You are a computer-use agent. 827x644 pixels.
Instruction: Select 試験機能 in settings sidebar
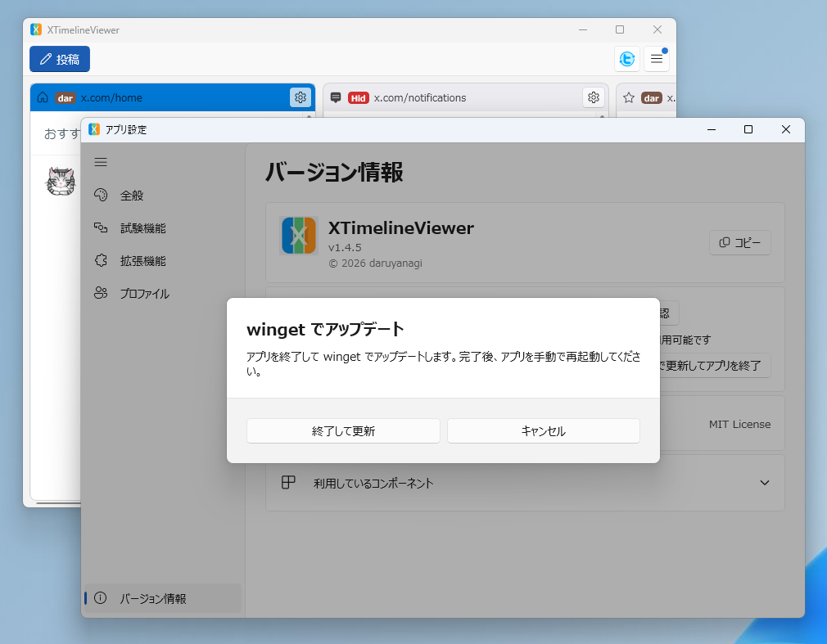(162, 228)
